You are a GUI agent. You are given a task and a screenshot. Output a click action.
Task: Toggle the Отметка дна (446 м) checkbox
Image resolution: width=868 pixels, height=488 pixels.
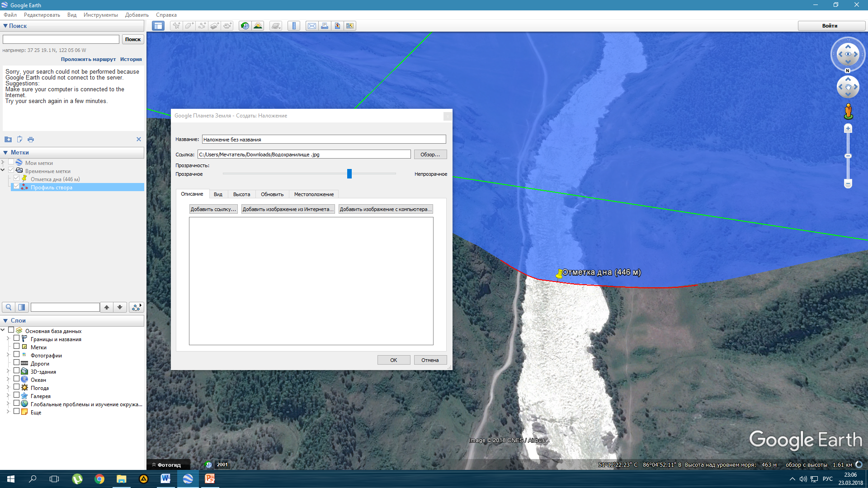[x=16, y=178]
